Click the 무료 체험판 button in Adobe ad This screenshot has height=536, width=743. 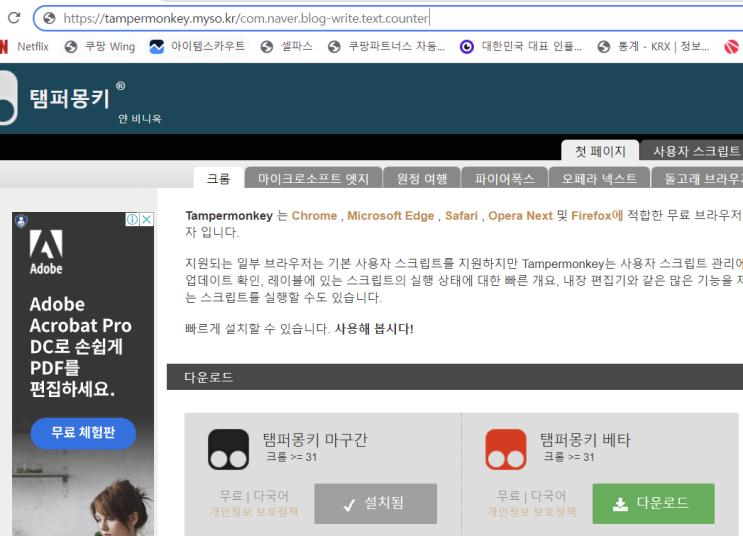click(83, 433)
